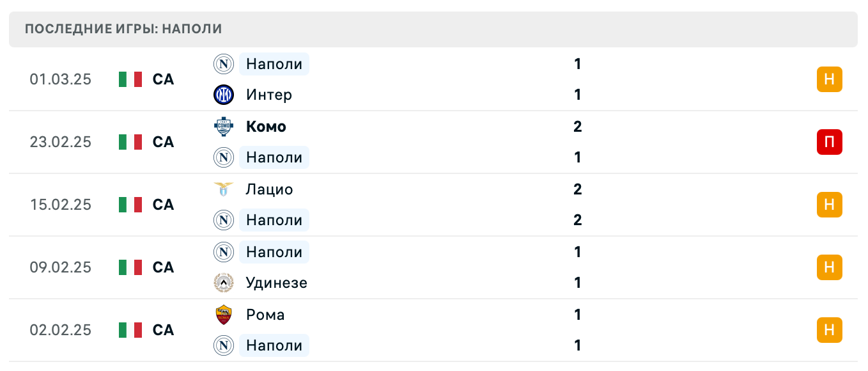Screen dimensions: 868x371
Task: Click the Napoli club crest icon
Action: coord(224,64)
